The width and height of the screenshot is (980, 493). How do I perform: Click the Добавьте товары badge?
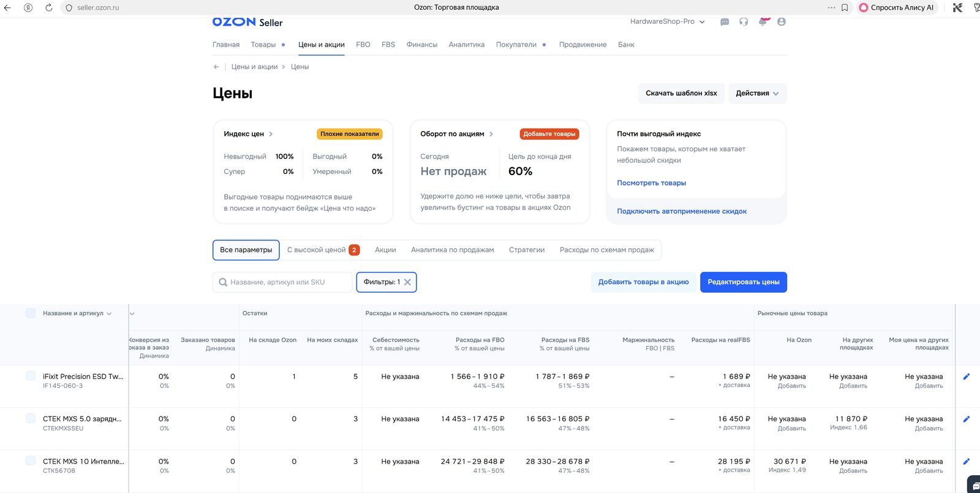[549, 134]
